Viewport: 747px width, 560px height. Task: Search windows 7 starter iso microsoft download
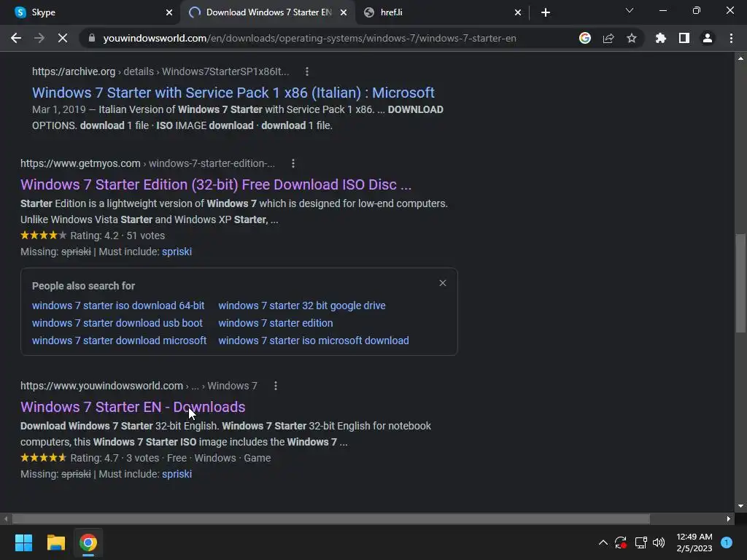[314, 341]
